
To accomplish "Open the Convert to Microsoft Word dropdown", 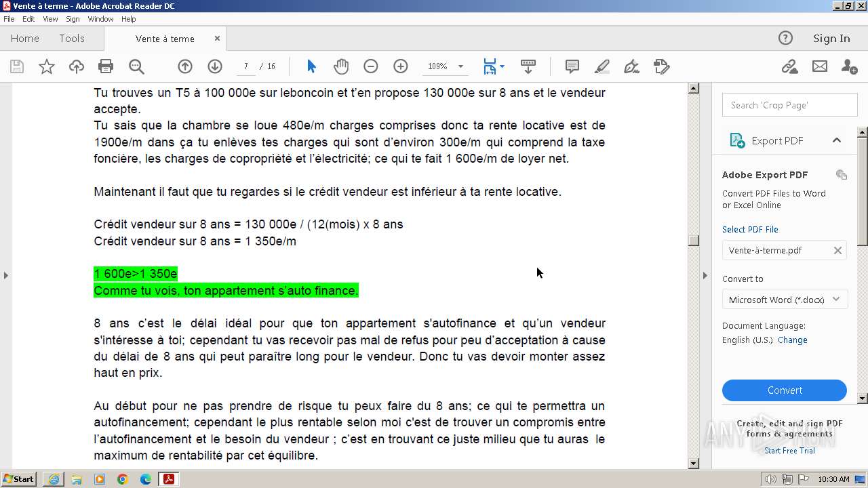I will point(785,300).
